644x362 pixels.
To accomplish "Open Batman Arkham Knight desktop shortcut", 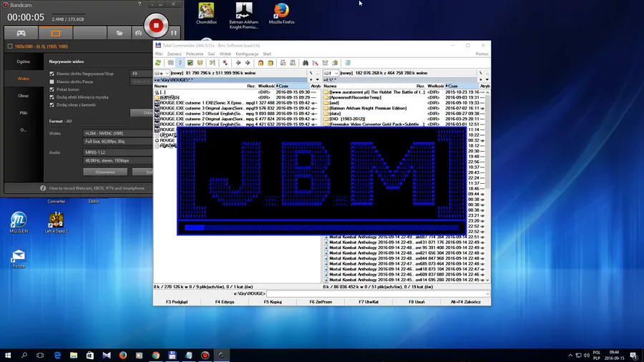I will coord(244,16).
